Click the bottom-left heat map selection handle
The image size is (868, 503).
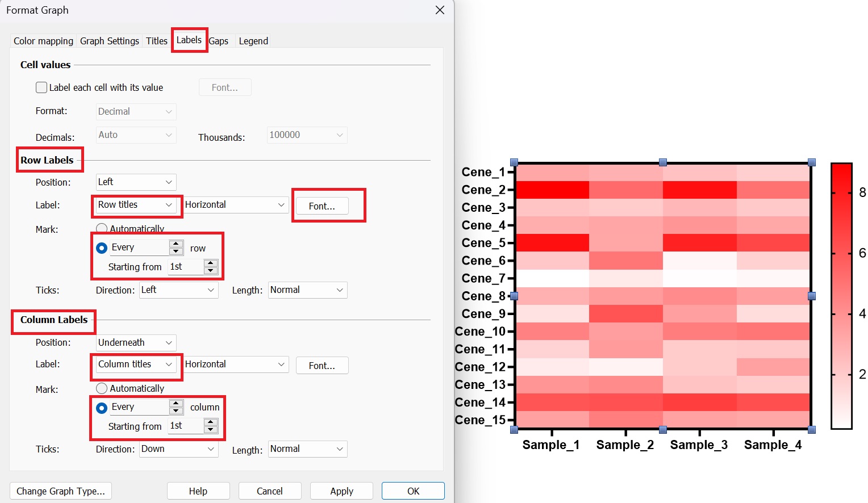[x=514, y=430]
